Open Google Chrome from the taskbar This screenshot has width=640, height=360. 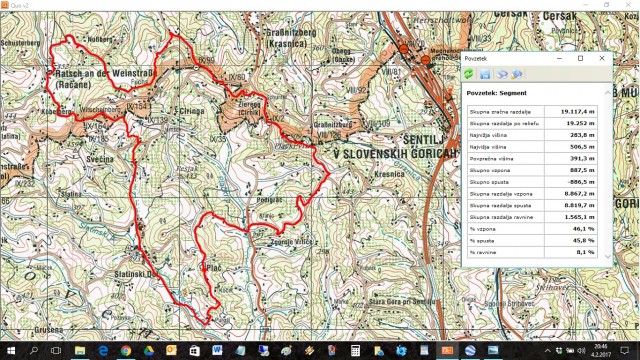coord(126,351)
